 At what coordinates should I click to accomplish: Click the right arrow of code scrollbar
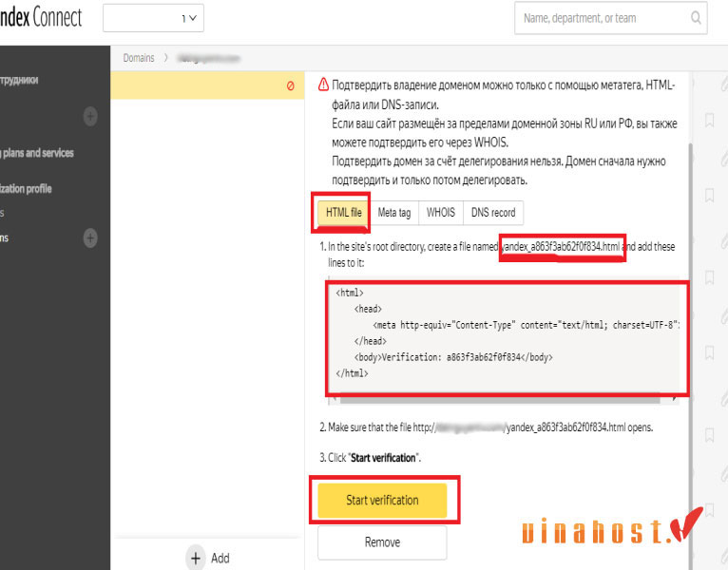674,399
